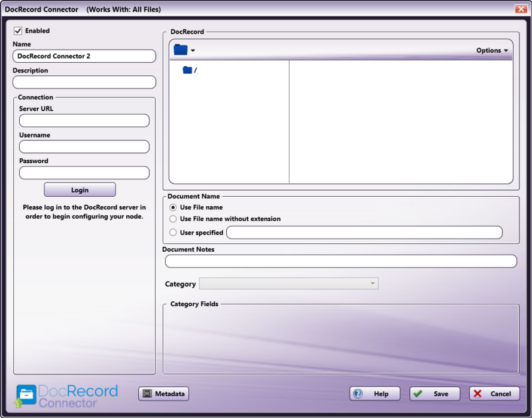Click the DocRecord Connector logo icon

[x=25, y=396]
